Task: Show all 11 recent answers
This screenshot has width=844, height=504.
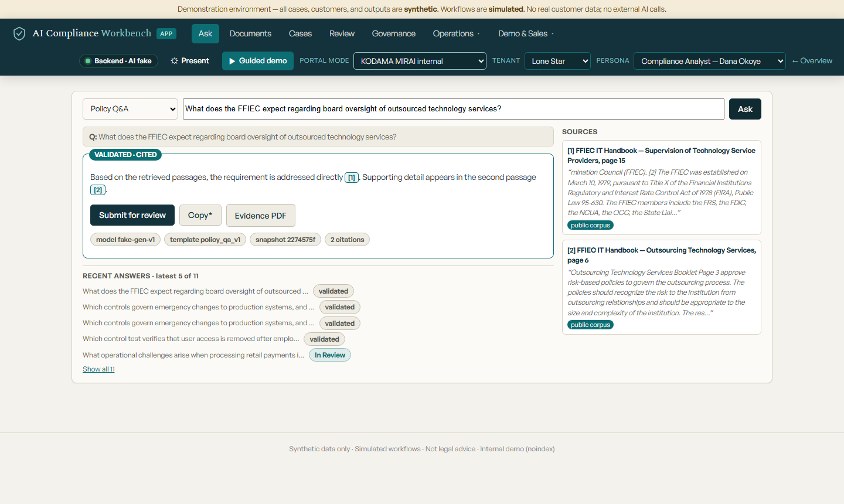Action: click(98, 369)
